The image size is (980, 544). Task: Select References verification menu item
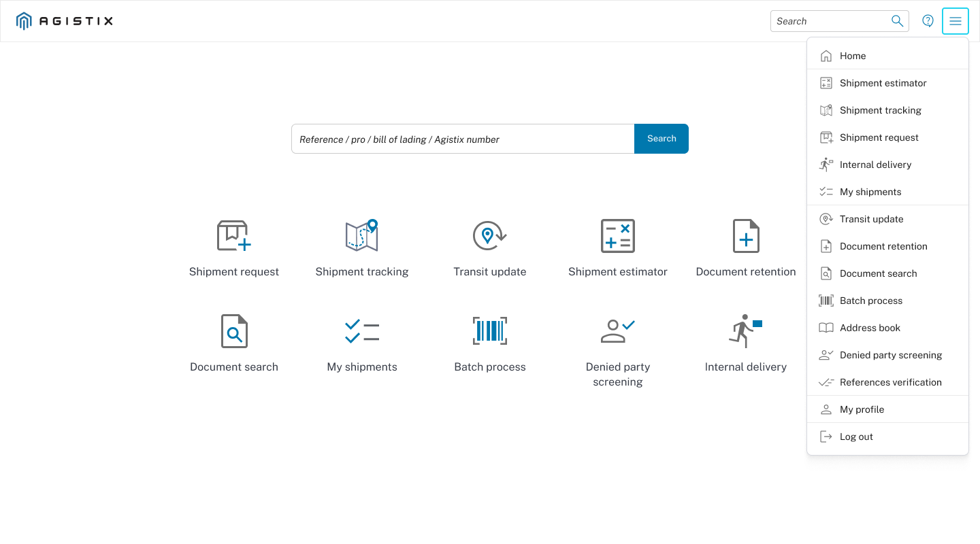(890, 382)
